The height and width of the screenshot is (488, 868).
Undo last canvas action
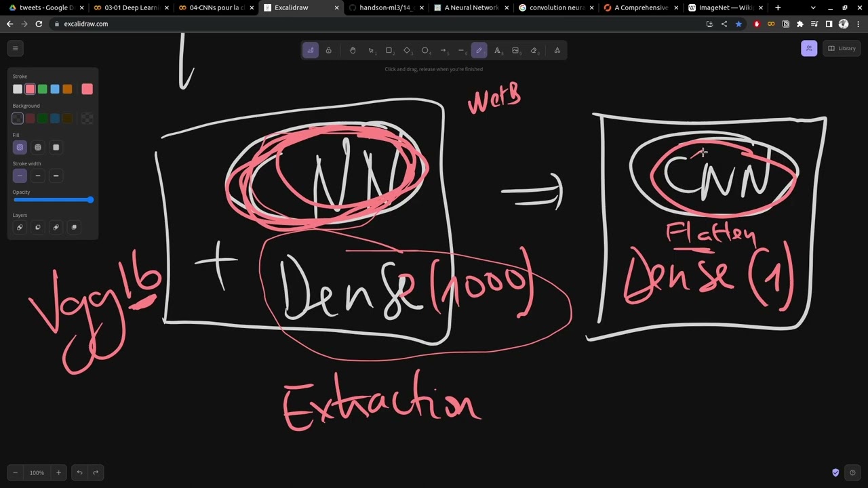click(x=79, y=472)
